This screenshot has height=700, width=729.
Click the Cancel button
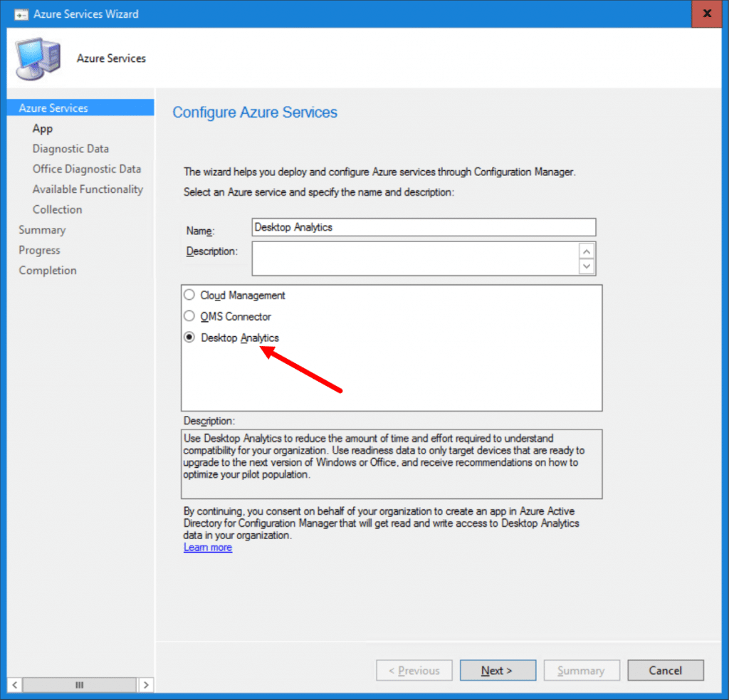(x=665, y=670)
